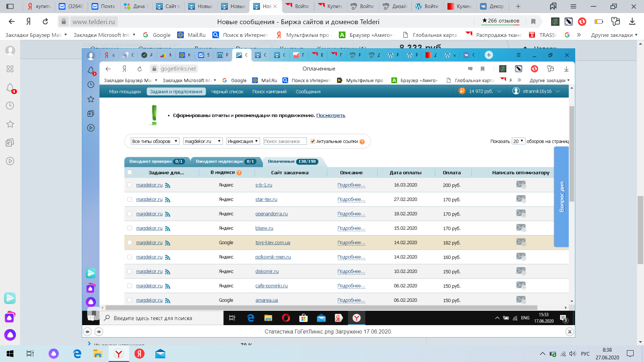This screenshot has height=362, width=644.
Task: Click the browser reload icon
Action: point(45,22)
